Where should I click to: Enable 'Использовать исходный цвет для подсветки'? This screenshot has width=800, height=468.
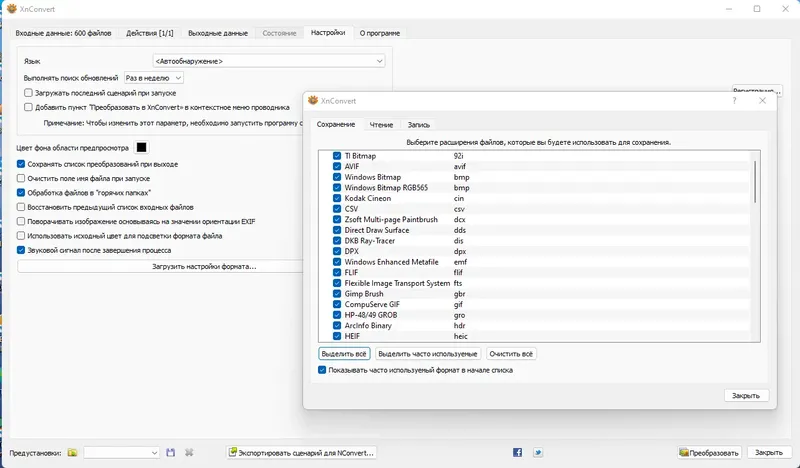point(21,236)
